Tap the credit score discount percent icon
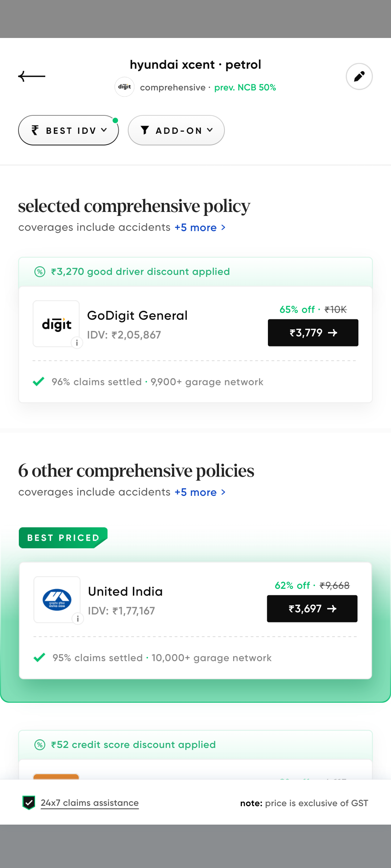Image resolution: width=391 pixels, height=868 pixels. point(40,745)
